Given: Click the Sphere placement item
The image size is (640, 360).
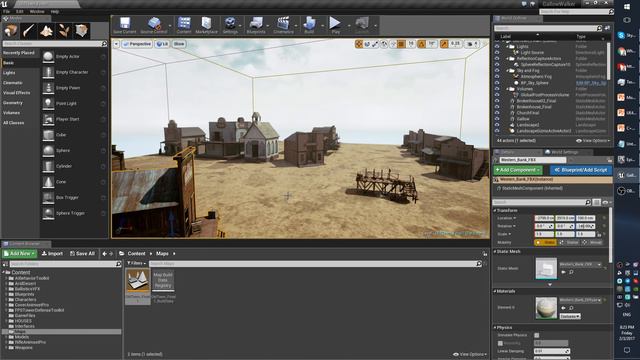Looking at the screenshot, I should pos(74,151).
